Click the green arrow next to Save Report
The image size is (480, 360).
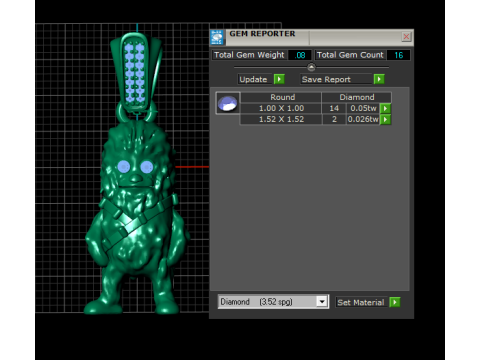click(379, 79)
